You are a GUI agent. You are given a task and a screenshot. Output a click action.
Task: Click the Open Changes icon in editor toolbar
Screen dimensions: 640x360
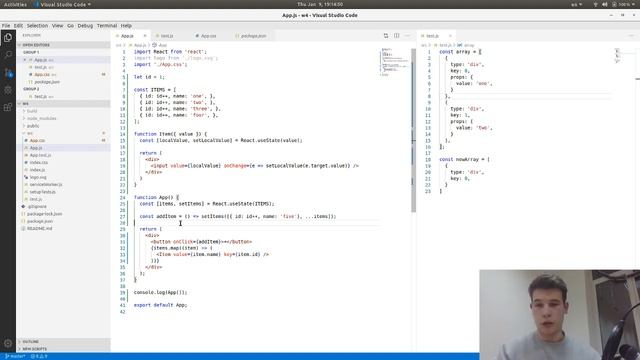click(x=386, y=36)
